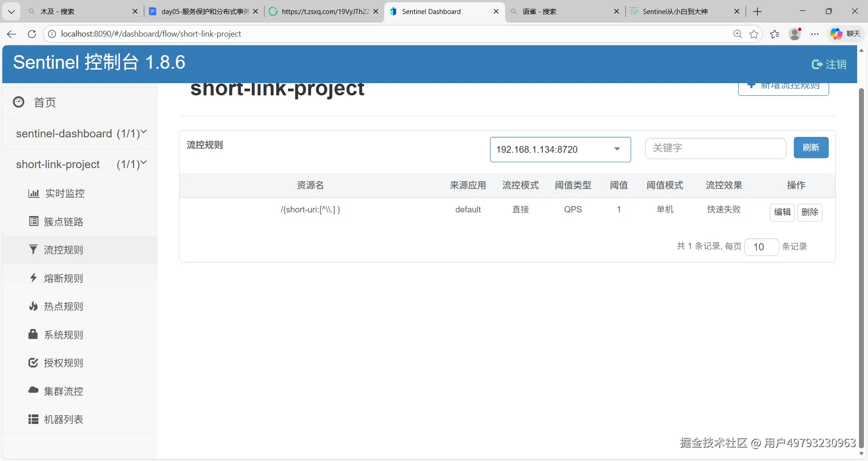This screenshot has height=461, width=868.
Task: Switch to the 语雀 - 搜索 tab
Action: pos(565,11)
